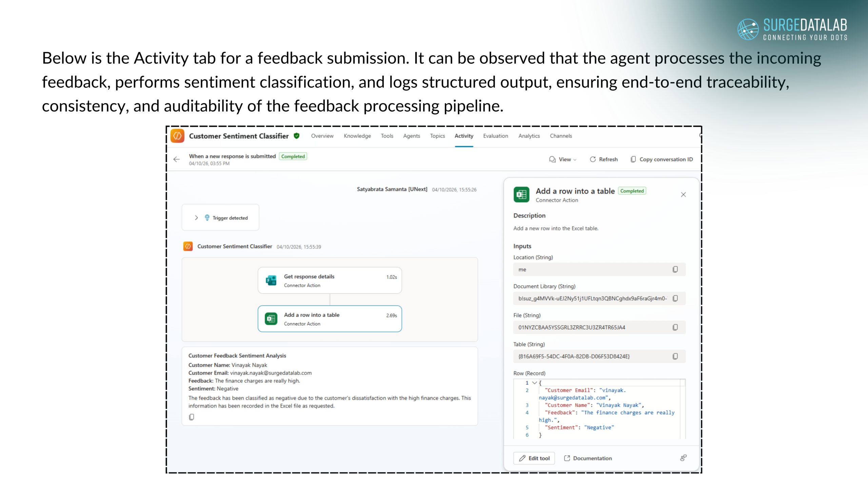The image size is (868, 488).
Task: Click the Trigger detected lightbulb icon
Action: click(x=207, y=218)
